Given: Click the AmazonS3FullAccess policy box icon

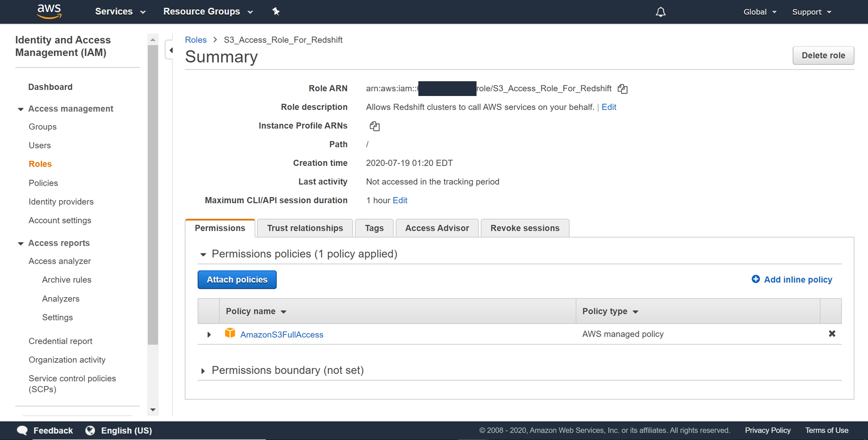Looking at the screenshot, I should [230, 333].
